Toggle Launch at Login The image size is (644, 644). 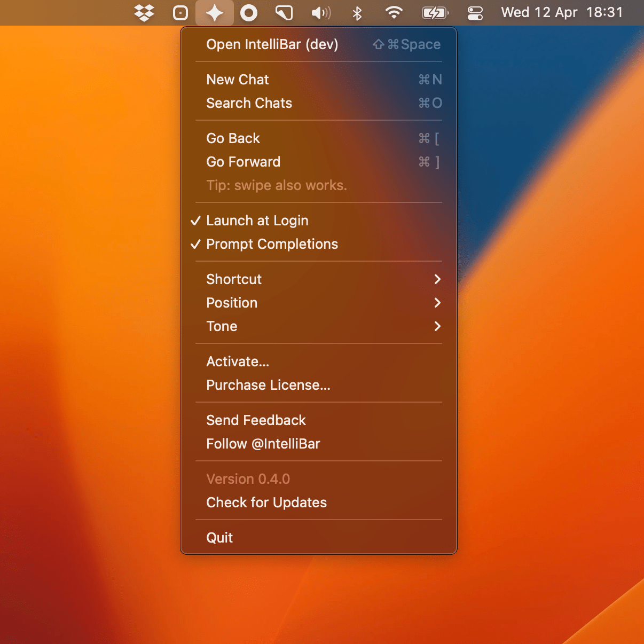pos(319,221)
